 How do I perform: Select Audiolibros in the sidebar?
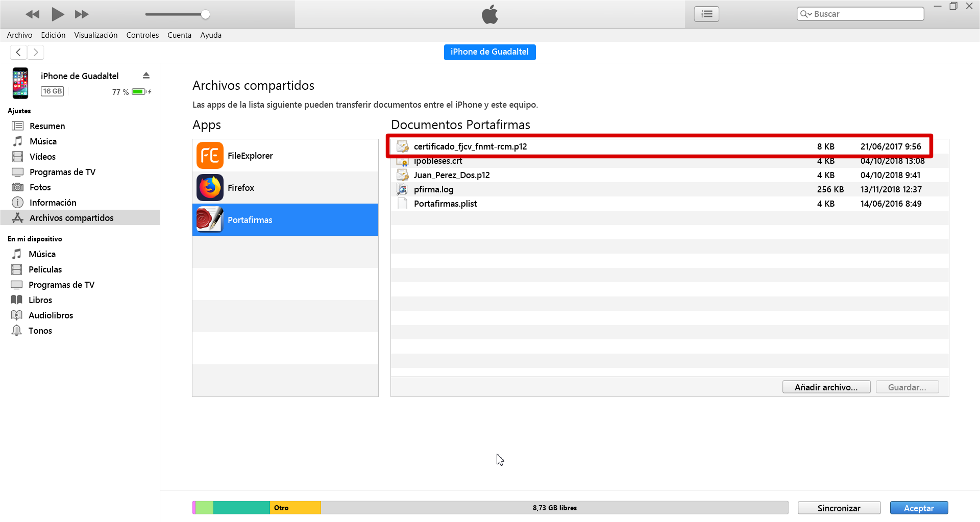coord(80,315)
